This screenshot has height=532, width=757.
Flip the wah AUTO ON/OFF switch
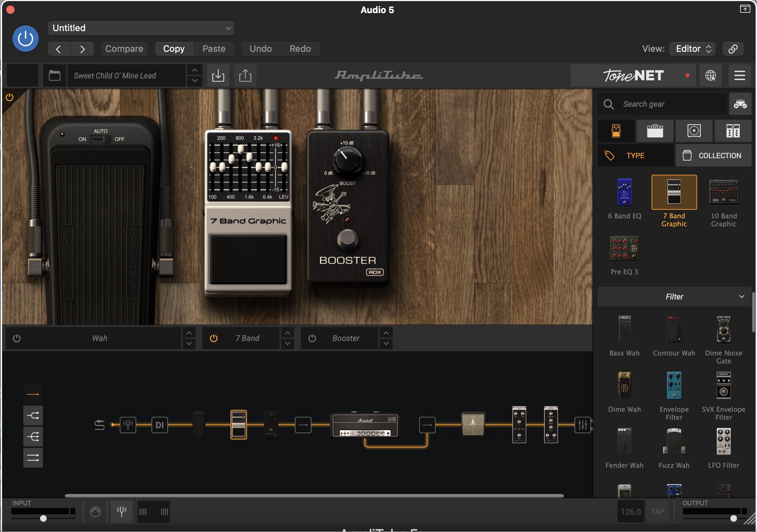[x=100, y=139]
